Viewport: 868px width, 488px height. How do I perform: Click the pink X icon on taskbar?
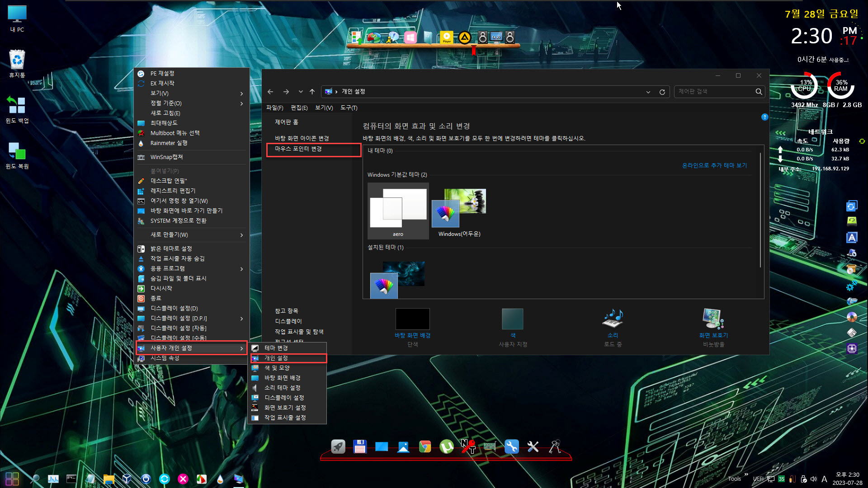(183, 479)
